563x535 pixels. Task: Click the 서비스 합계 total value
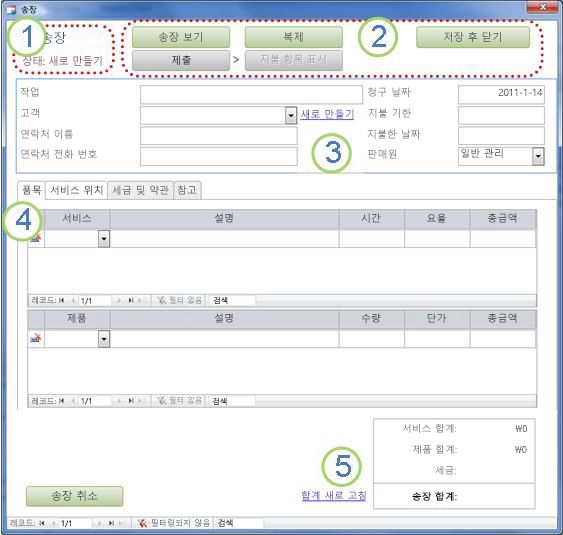click(521, 429)
